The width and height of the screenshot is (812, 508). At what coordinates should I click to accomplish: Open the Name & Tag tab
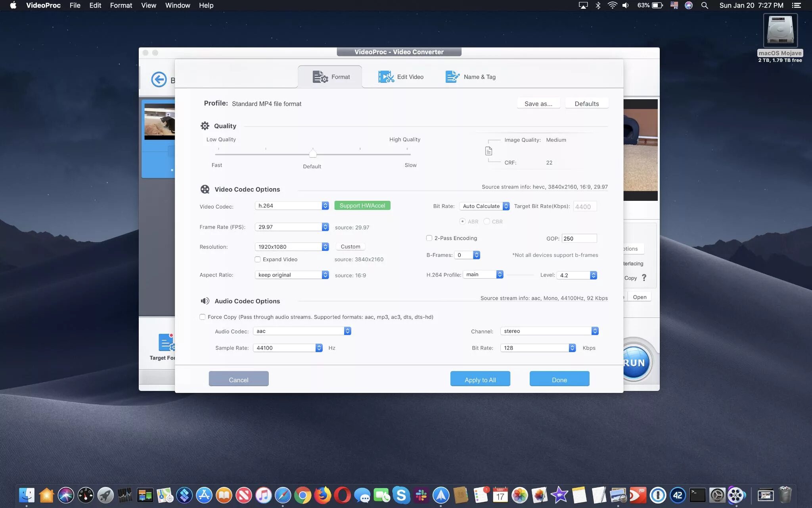pos(471,77)
